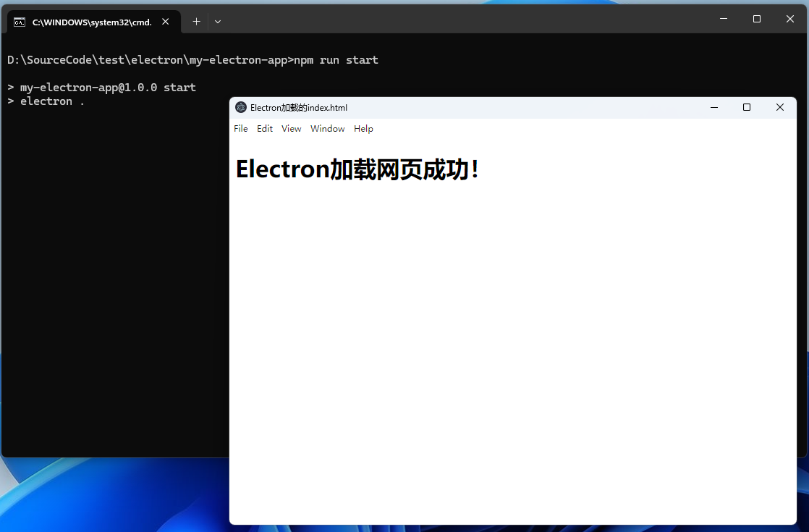The height and width of the screenshot is (532, 809).
Task: Maximize the Windows Terminal window
Action: click(x=756, y=19)
